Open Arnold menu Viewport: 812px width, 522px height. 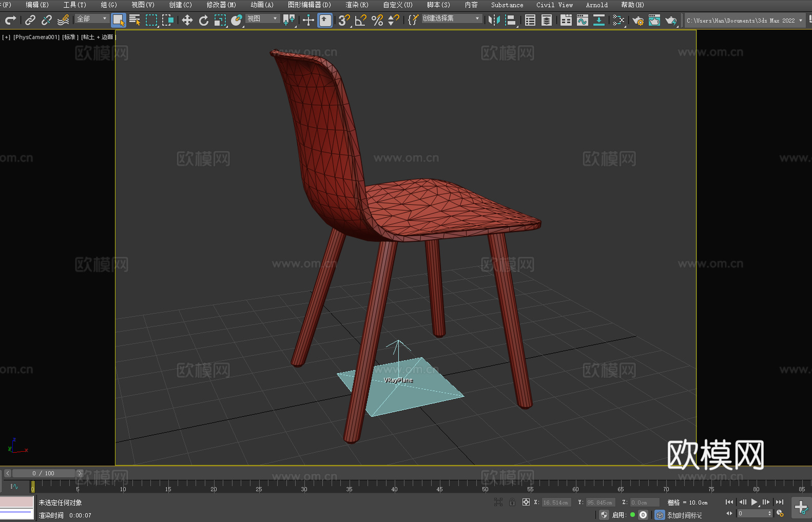click(597, 5)
